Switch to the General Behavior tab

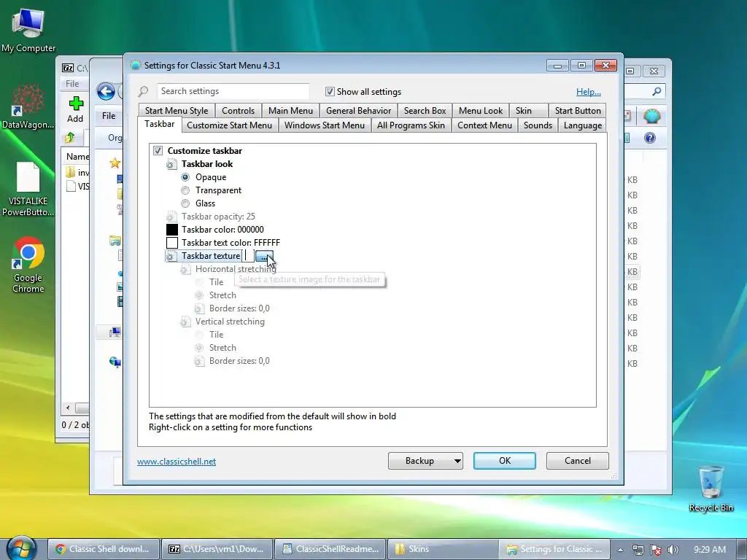[x=359, y=111]
